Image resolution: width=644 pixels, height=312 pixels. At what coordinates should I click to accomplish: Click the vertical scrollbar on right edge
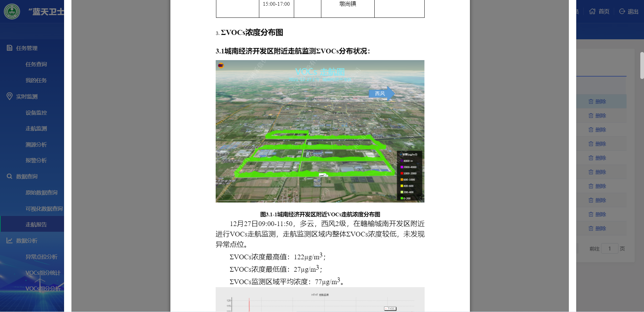[x=642, y=65]
